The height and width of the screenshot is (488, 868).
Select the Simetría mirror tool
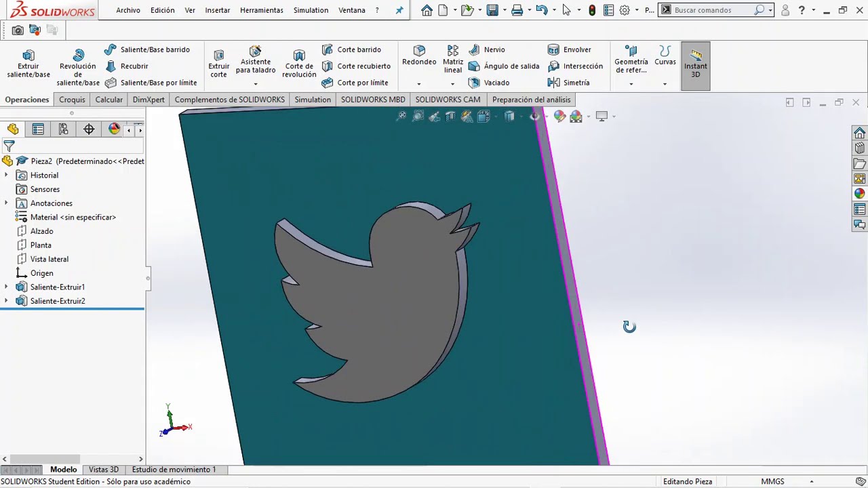tap(569, 83)
